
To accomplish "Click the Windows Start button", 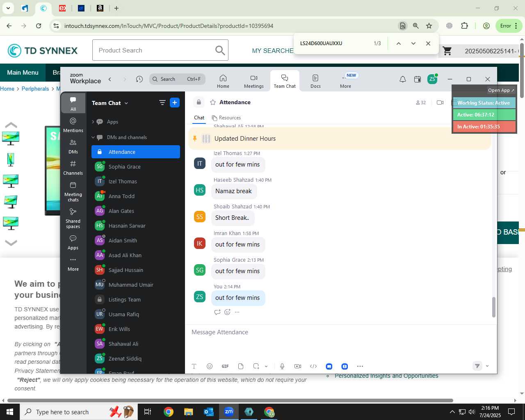I will [x=10, y=412].
